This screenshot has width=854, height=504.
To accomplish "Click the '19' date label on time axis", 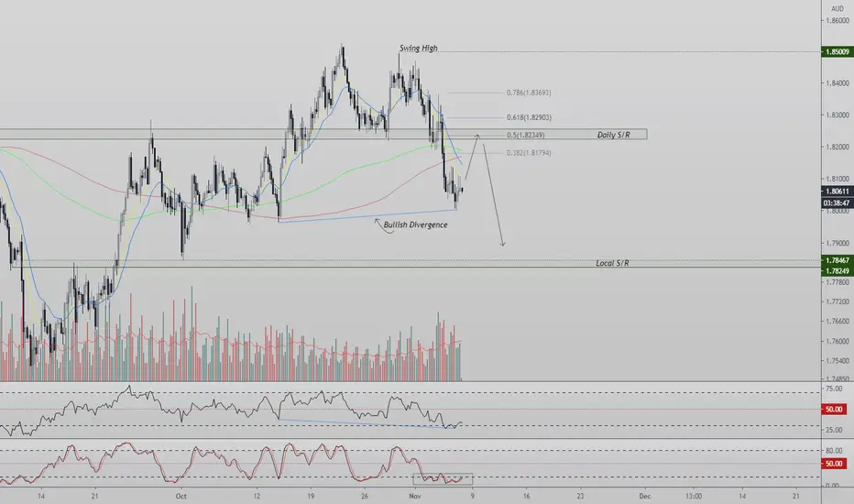I will point(311,497).
